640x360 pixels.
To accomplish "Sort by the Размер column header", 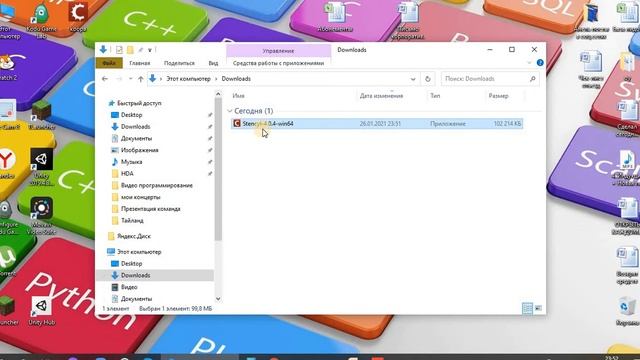I will (498, 96).
